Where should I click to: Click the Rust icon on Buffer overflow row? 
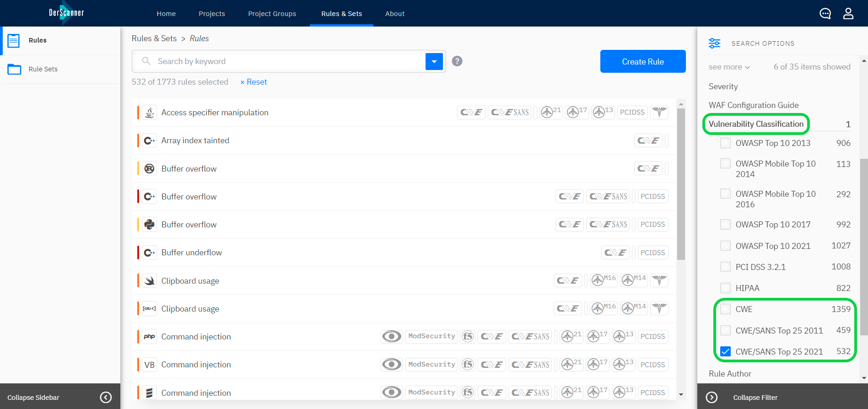[x=149, y=168]
